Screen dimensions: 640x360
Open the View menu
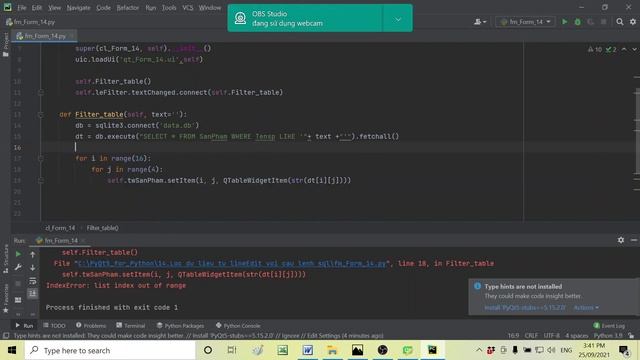54,8
